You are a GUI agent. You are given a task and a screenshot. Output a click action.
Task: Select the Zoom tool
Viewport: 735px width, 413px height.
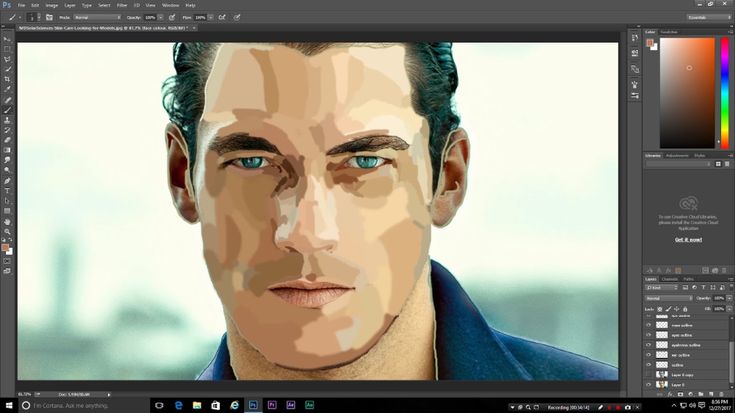point(7,232)
